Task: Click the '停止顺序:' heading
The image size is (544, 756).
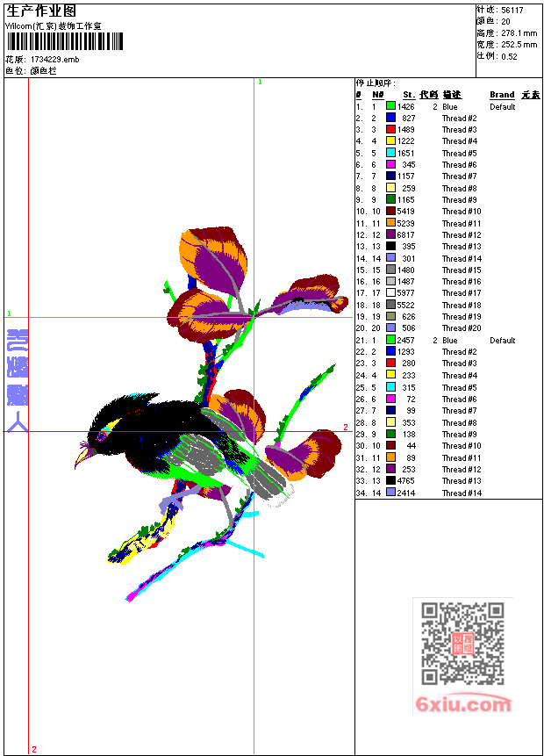Action: pyautogui.click(x=376, y=83)
